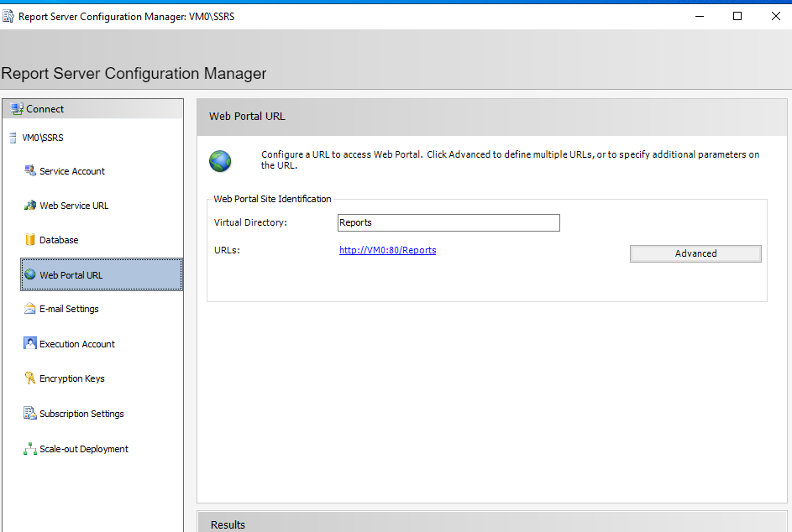Viewport: 792px width, 532px height.
Task: Click the Web Service URL icon
Action: tap(30, 205)
